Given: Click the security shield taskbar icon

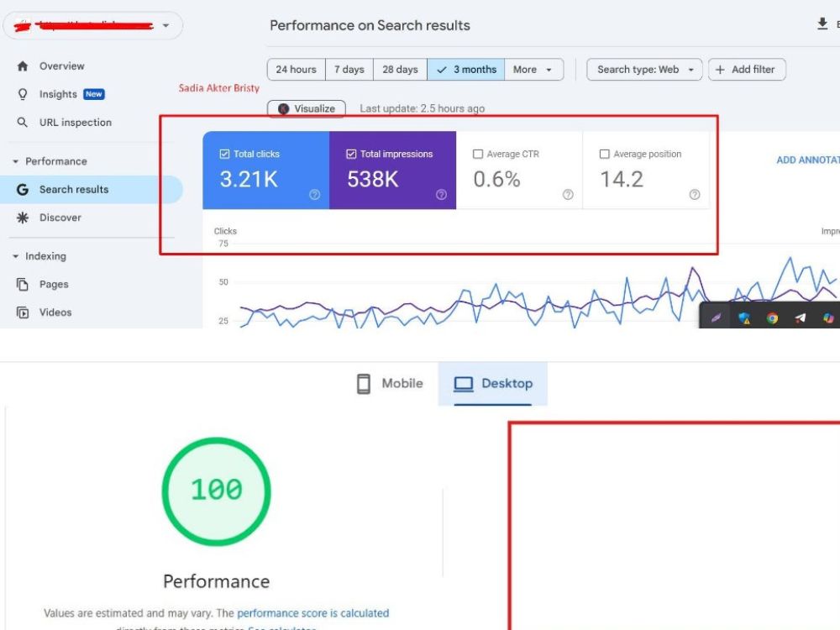Looking at the screenshot, I should coord(743,318).
